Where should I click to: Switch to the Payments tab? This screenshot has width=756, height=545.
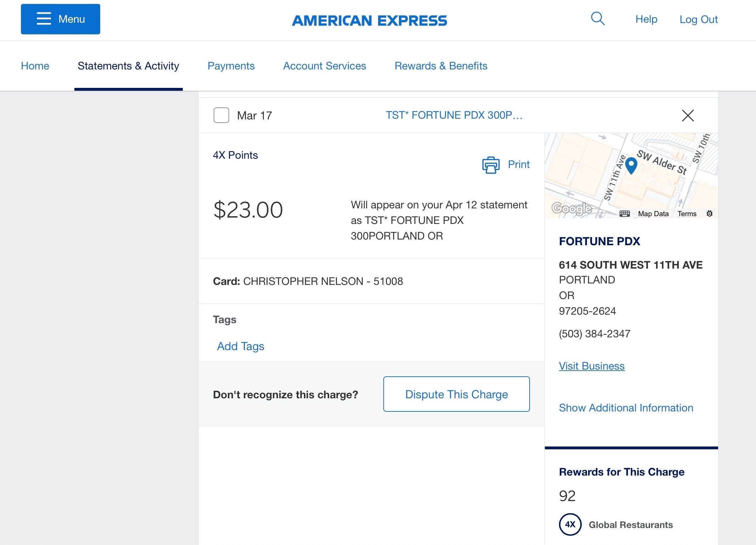click(x=231, y=66)
